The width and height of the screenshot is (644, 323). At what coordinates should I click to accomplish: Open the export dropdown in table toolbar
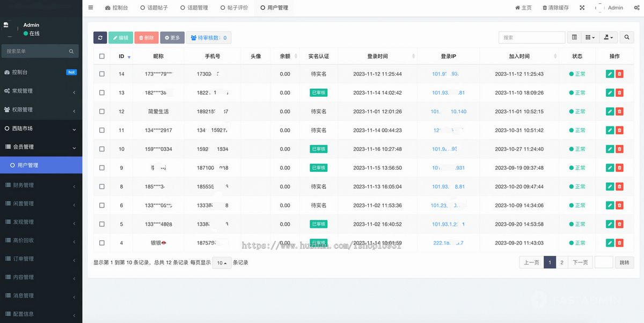coord(608,38)
